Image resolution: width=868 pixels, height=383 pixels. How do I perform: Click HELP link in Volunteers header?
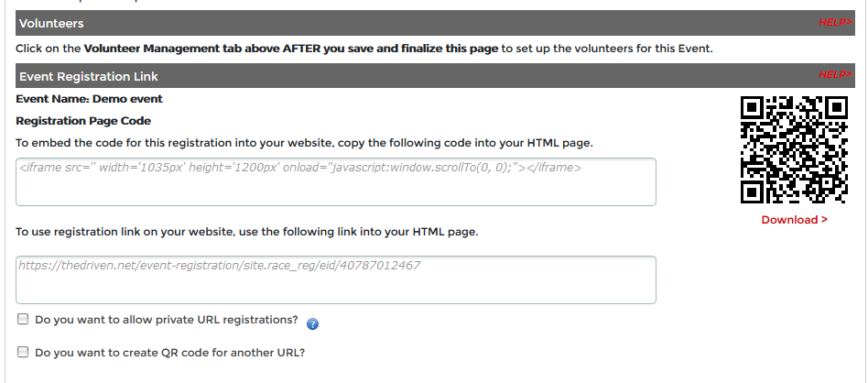(x=835, y=22)
